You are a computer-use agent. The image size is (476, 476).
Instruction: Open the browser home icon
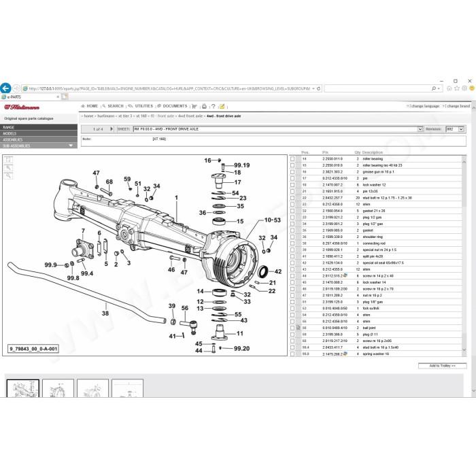coord(449,88)
